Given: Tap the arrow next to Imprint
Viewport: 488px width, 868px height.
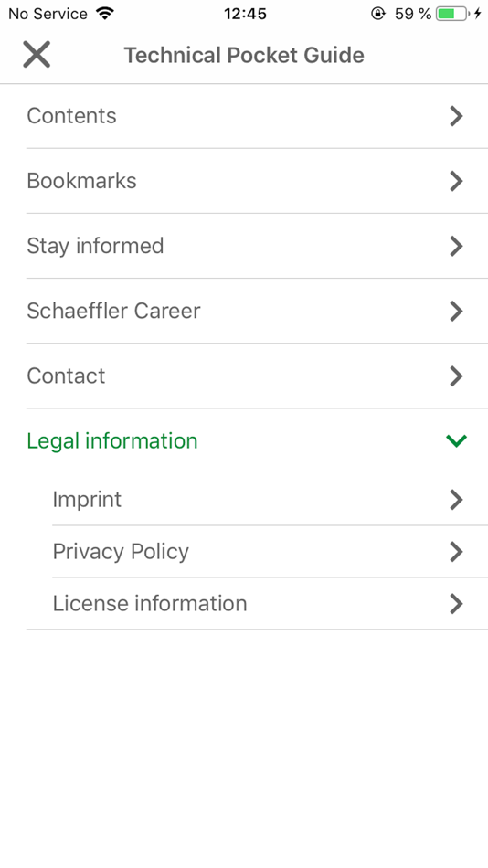Looking at the screenshot, I should [x=456, y=499].
